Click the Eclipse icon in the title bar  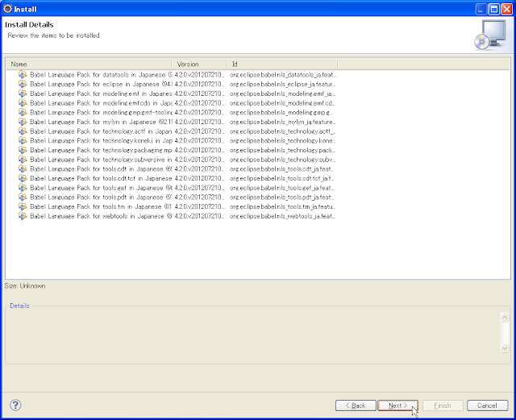(x=7, y=9)
